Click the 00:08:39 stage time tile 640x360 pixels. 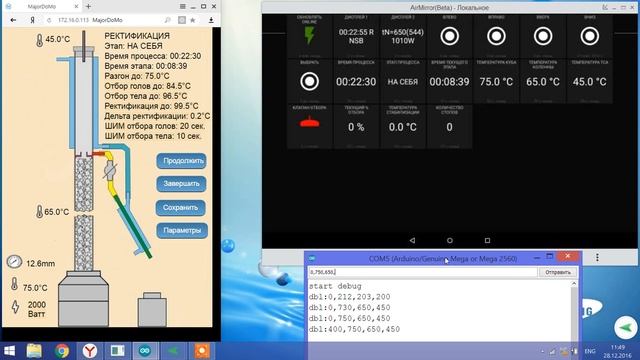pyautogui.click(x=449, y=82)
